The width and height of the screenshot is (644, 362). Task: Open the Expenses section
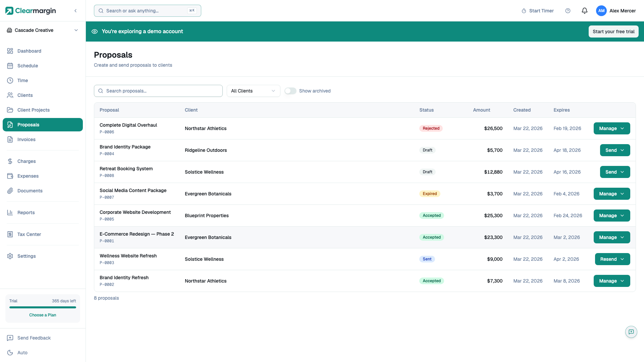coord(28,176)
